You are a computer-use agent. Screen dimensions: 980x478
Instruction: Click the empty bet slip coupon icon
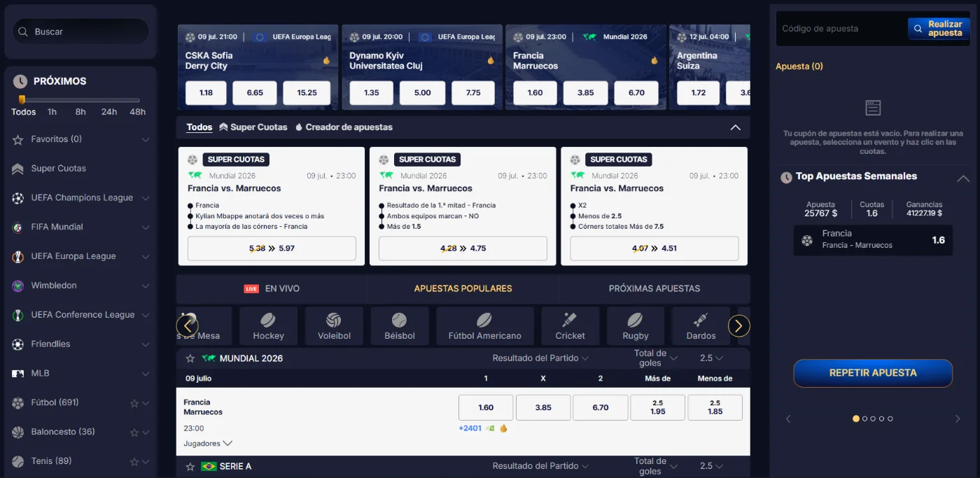pyautogui.click(x=872, y=108)
